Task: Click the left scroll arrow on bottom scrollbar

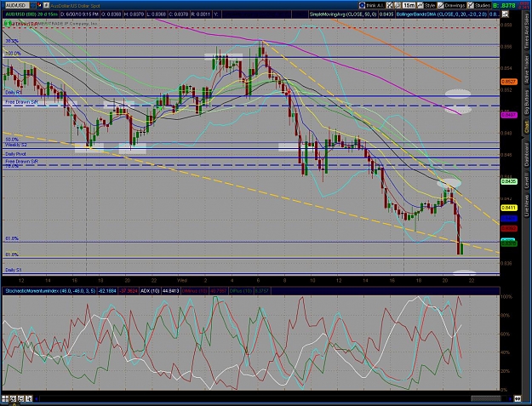Action: pos(37,399)
